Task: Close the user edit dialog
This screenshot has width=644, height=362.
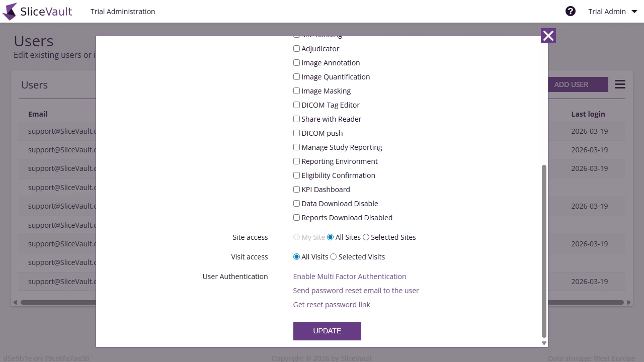Action: coord(548,35)
